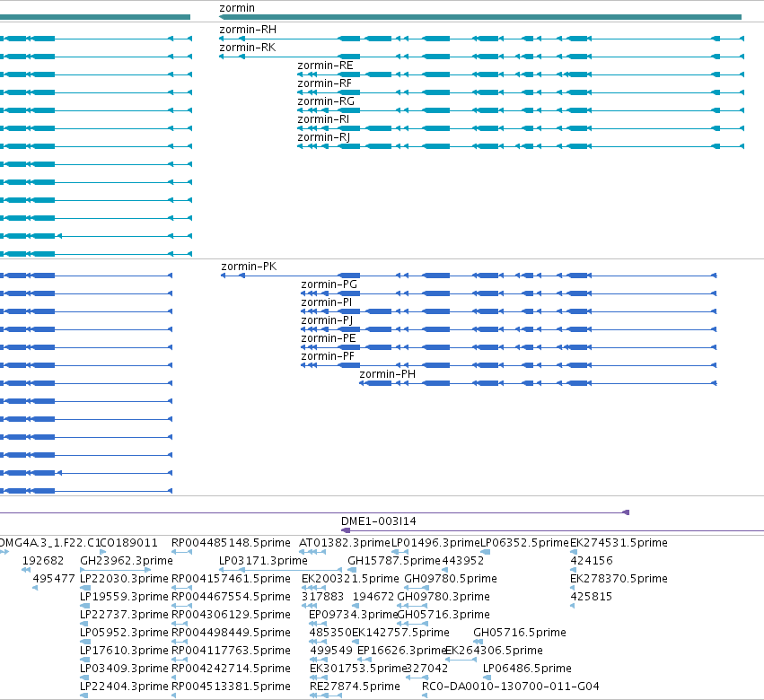
Task: Click transcript label zormin-RI
Action: pyautogui.click(x=323, y=120)
